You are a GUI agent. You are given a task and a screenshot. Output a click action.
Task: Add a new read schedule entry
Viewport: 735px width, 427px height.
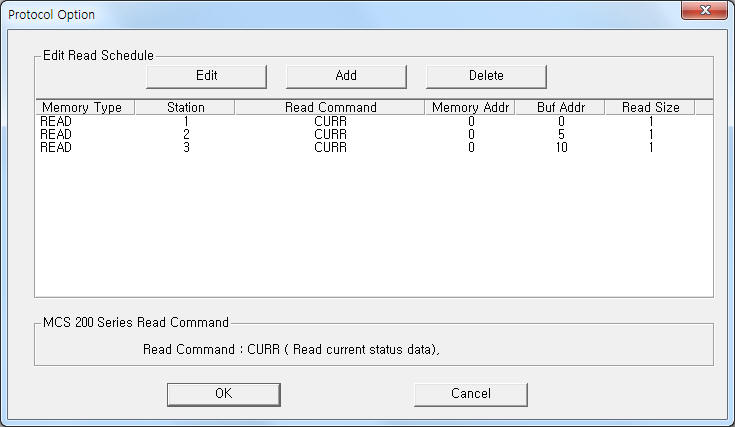click(x=346, y=76)
